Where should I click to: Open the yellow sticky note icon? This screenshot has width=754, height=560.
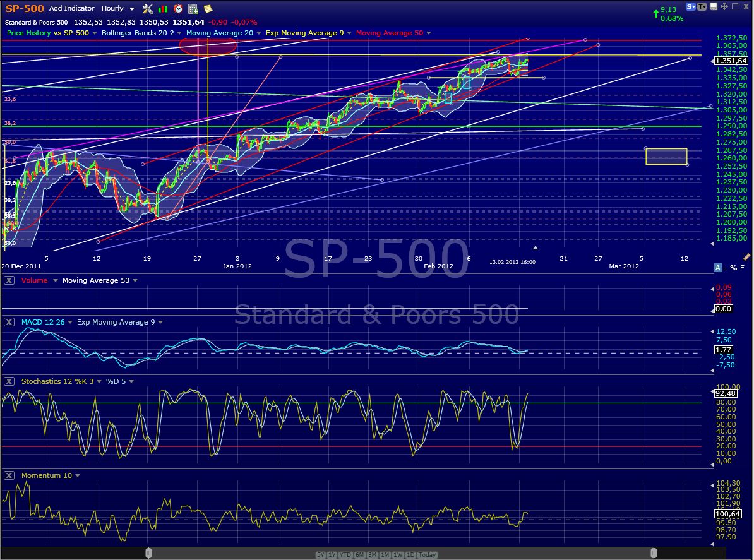208,9
